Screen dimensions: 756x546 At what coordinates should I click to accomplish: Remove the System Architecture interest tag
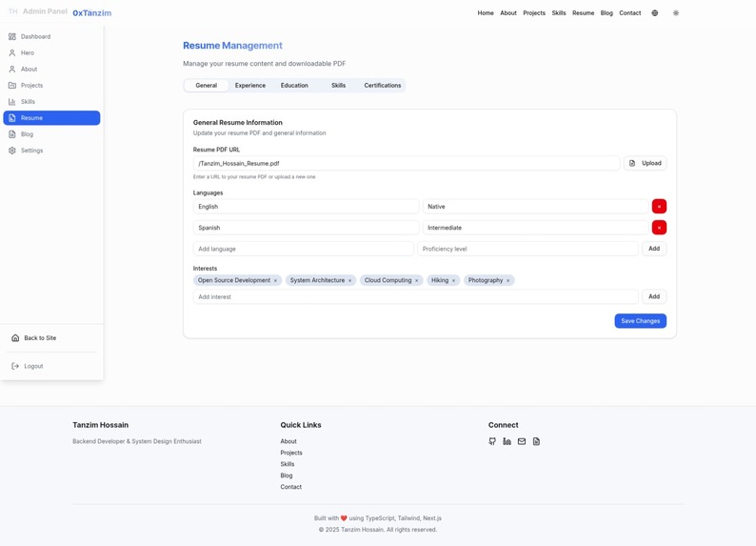pyautogui.click(x=350, y=281)
